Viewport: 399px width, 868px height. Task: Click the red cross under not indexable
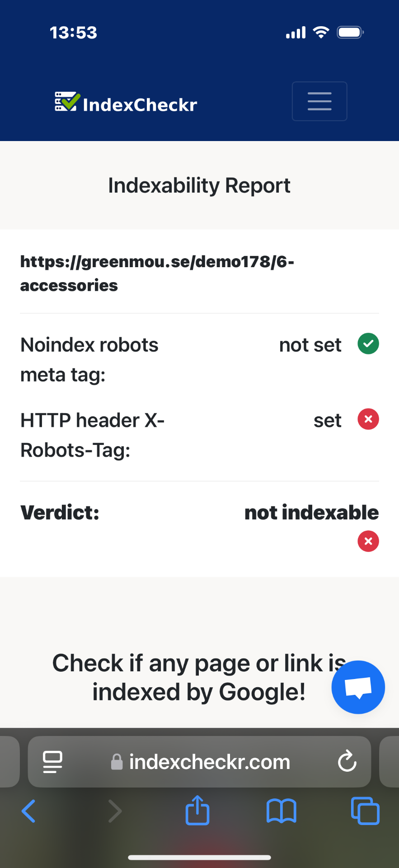(x=368, y=541)
